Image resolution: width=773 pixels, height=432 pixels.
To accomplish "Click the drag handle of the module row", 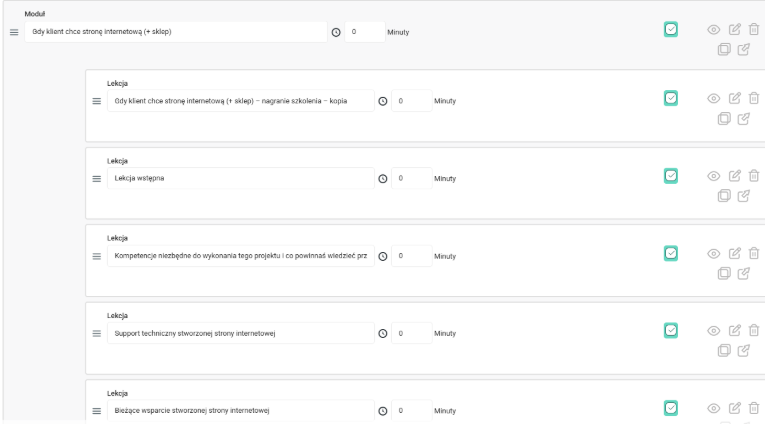I will coord(14,33).
